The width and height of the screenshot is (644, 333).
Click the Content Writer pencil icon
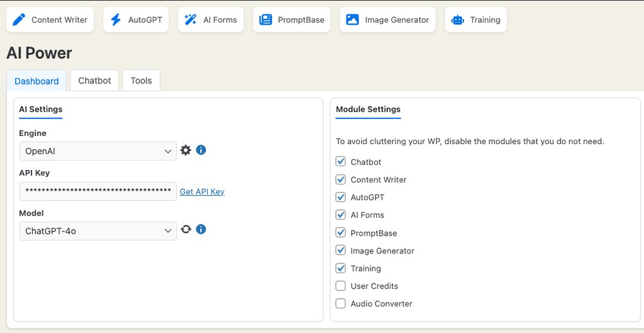(x=20, y=20)
